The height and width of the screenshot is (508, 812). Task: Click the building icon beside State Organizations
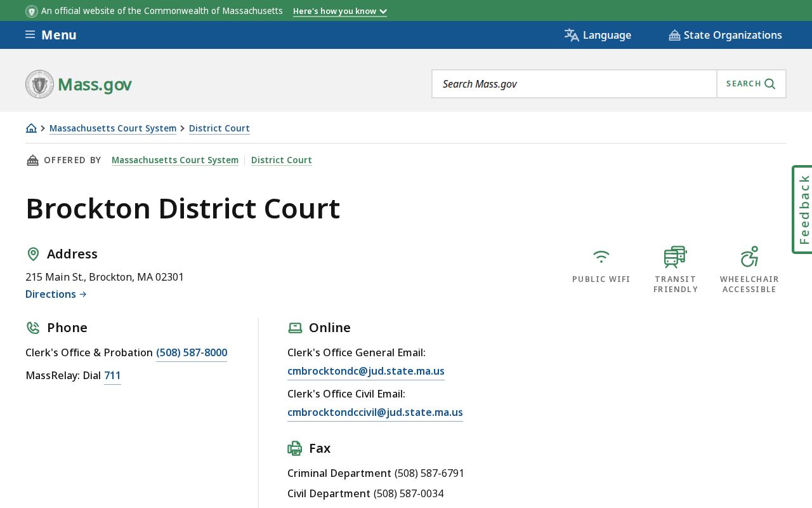[x=674, y=35]
